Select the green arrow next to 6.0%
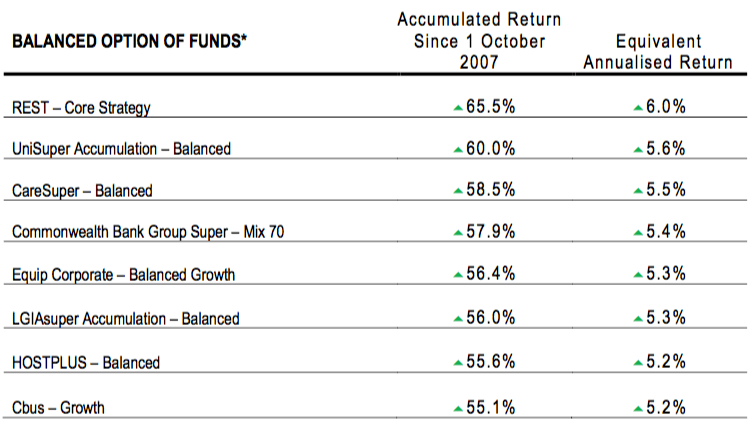The height and width of the screenshot is (431, 751). click(639, 107)
